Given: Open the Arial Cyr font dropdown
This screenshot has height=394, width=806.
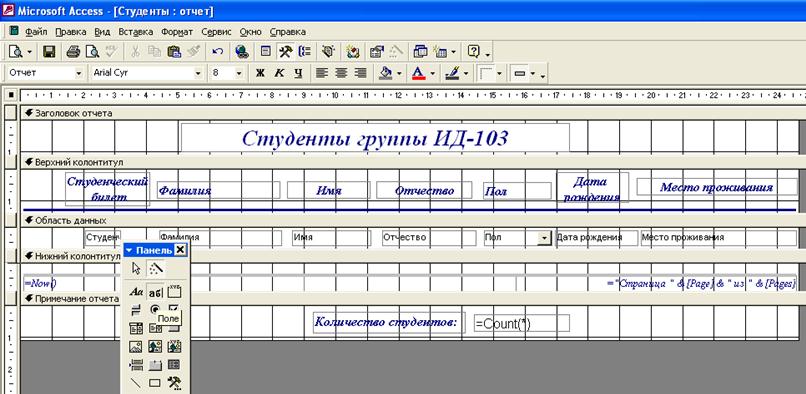Looking at the screenshot, I should 198,74.
